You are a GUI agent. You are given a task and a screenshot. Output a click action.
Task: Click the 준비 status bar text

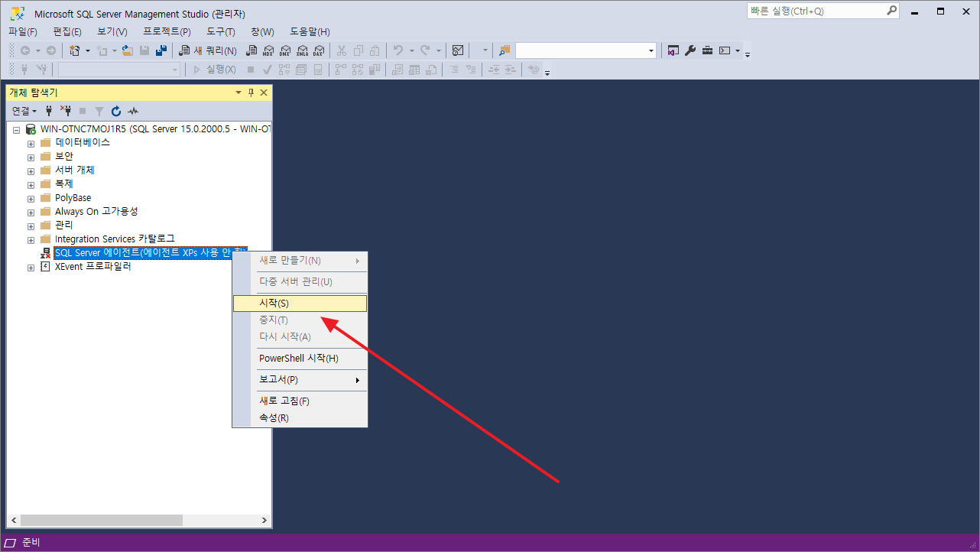[31, 543]
